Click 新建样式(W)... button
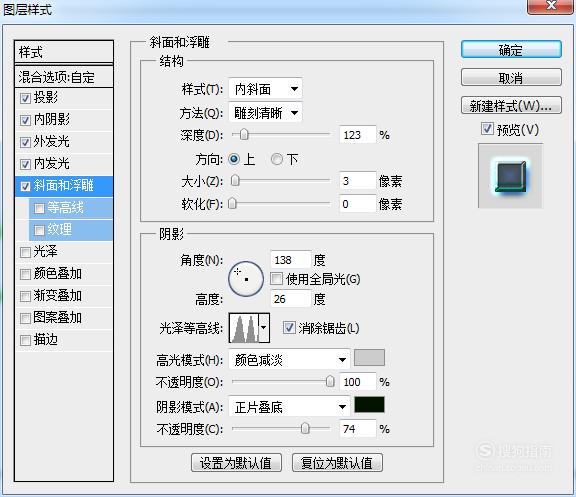 pyautogui.click(x=511, y=106)
